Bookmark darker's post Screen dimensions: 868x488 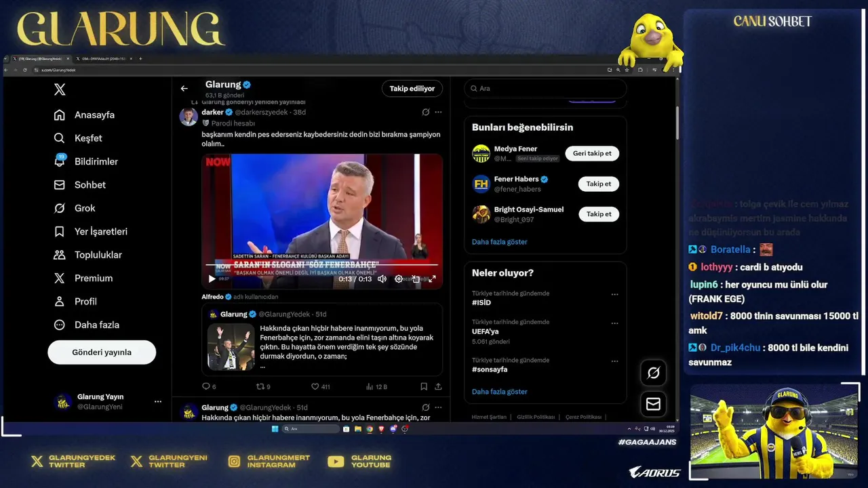(424, 386)
